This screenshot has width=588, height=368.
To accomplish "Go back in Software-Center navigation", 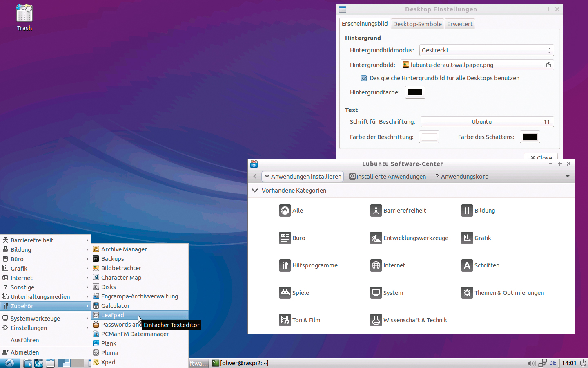I will (x=255, y=177).
